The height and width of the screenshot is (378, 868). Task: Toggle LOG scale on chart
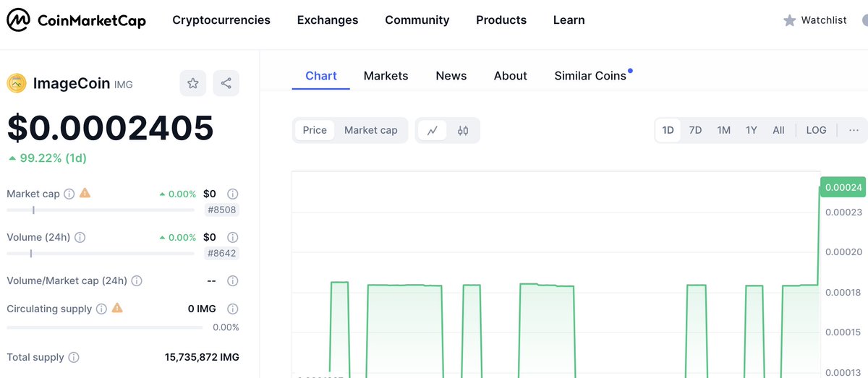click(x=816, y=130)
